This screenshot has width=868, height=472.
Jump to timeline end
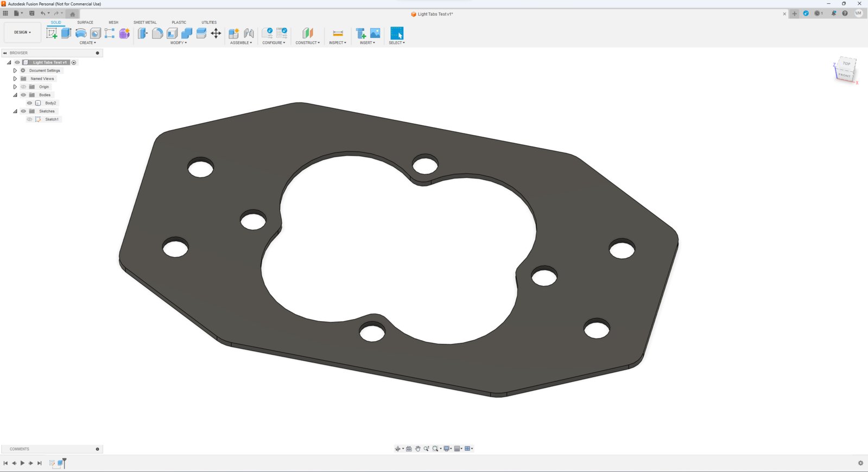coord(39,463)
